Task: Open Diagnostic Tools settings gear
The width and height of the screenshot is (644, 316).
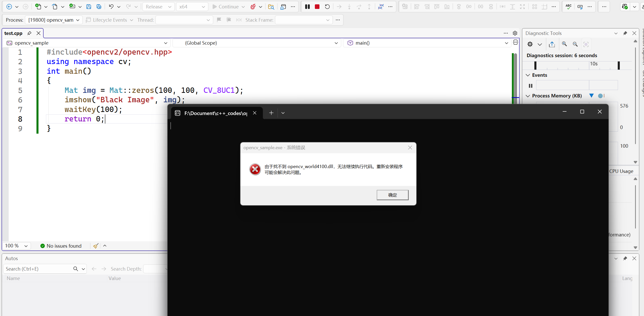Action: click(x=530, y=44)
